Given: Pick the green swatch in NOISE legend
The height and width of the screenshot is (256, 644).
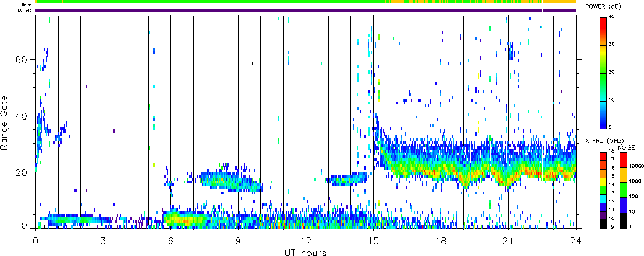Looking at the screenshot, I should coord(622,190).
